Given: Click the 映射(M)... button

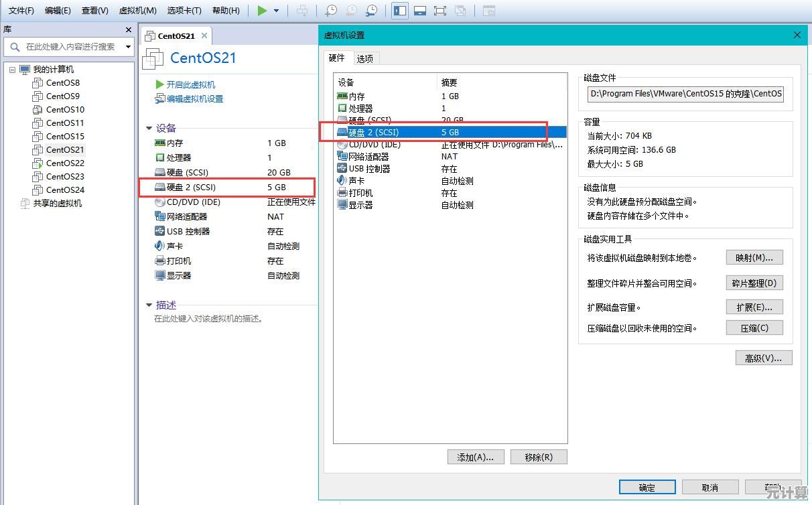Looking at the screenshot, I should pos(754,258).
